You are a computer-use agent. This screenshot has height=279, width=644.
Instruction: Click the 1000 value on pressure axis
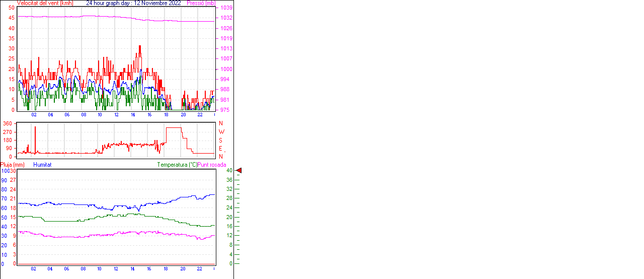pyautogui.click(x=226, y=69)
